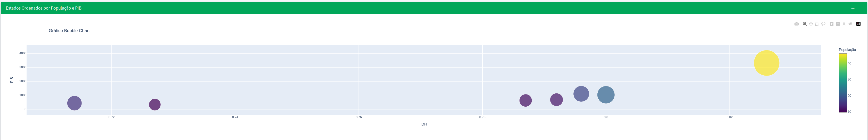Screen dimensions: 868x140
Task: Click the Estados Ordenados por População header text
Action: (44, 8)
